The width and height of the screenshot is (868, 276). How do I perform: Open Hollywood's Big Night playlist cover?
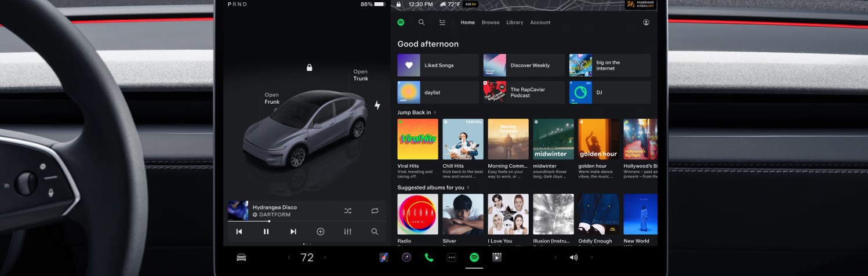point(640,139)
